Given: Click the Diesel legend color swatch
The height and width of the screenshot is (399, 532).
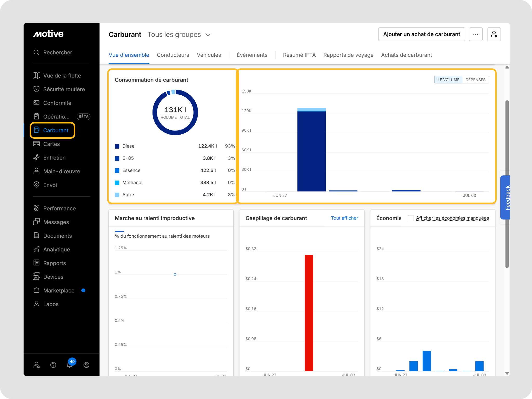Looking at the screenshot, I should pyautogui.click(x=117, y=146).
